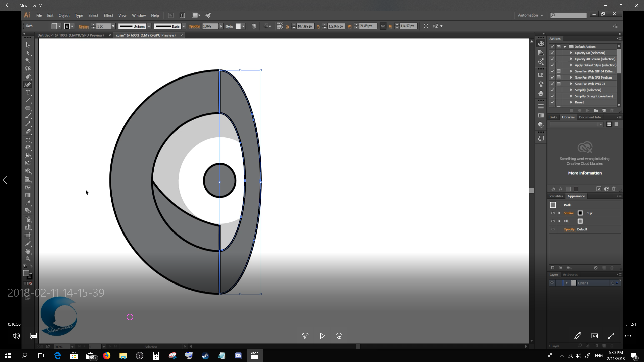
Task: Select the Type tool
Action: [x=28, y=93]
